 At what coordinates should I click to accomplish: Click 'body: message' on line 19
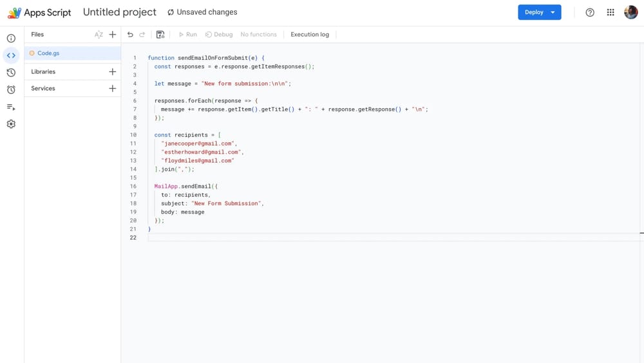point(183,212)
